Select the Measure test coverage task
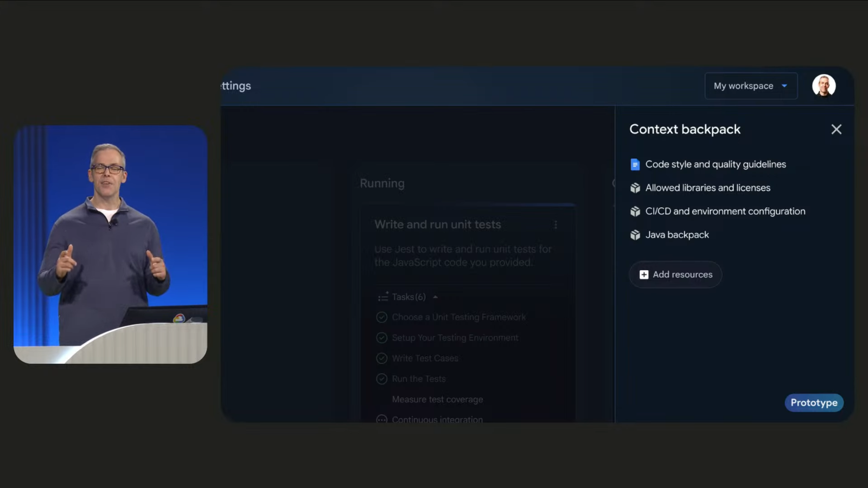Screen dimensions: 868x488 click(437, 400)
